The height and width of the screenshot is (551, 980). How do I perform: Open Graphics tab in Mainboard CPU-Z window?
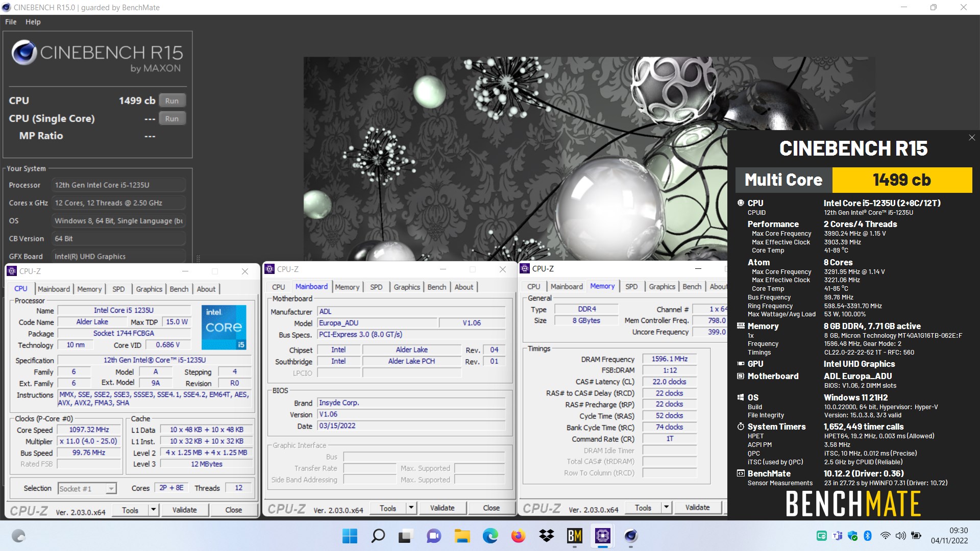[407, 287]
